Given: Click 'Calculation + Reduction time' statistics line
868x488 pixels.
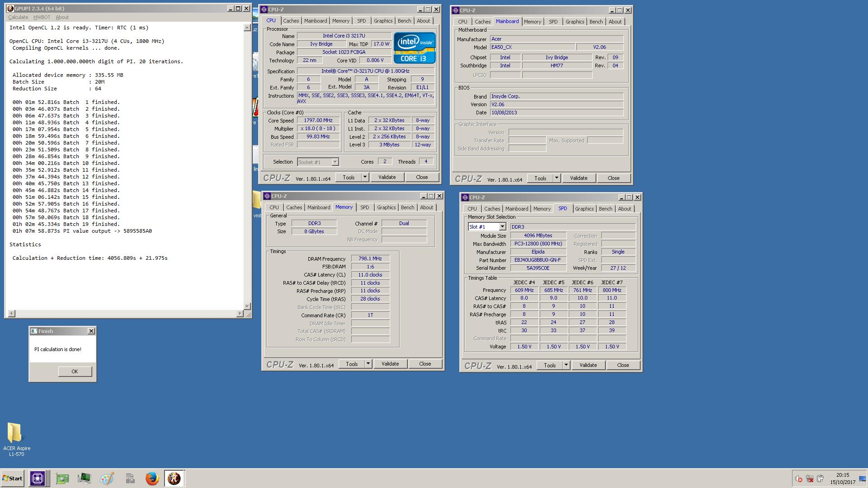Looking at the screenshot, I should 90,258.
